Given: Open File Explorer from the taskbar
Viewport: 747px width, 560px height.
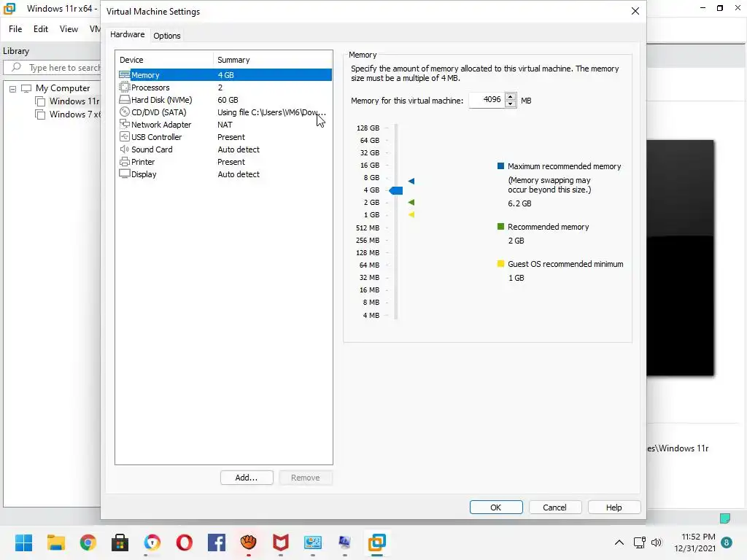Looking at the screenshot, I should [x=55, y=542].
